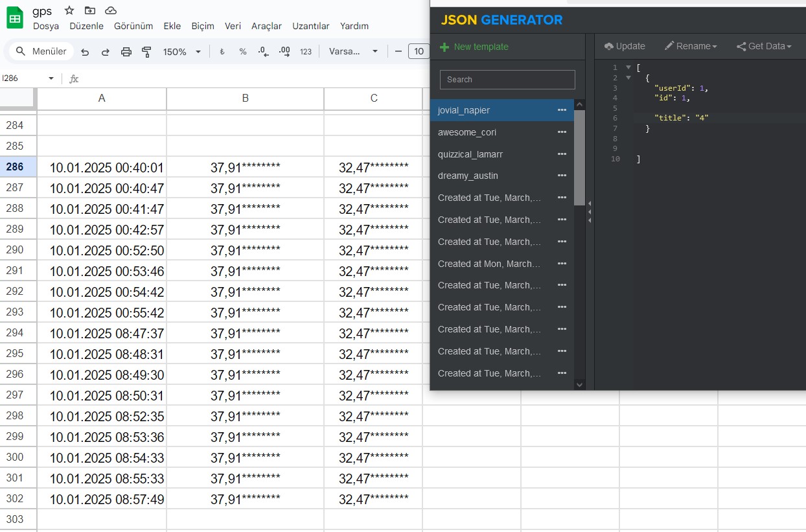Click the template Search field

507,79
